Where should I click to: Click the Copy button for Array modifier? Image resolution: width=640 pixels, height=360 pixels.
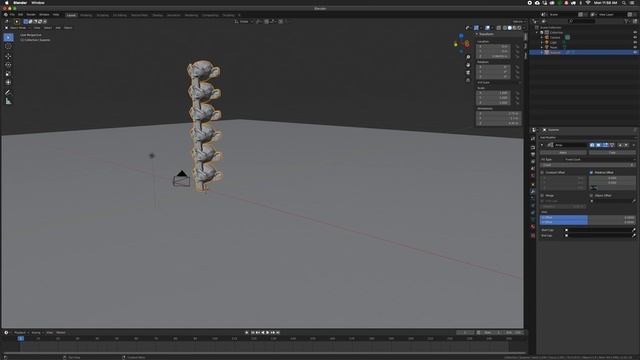pyautogui.click(x=612, y=153)
